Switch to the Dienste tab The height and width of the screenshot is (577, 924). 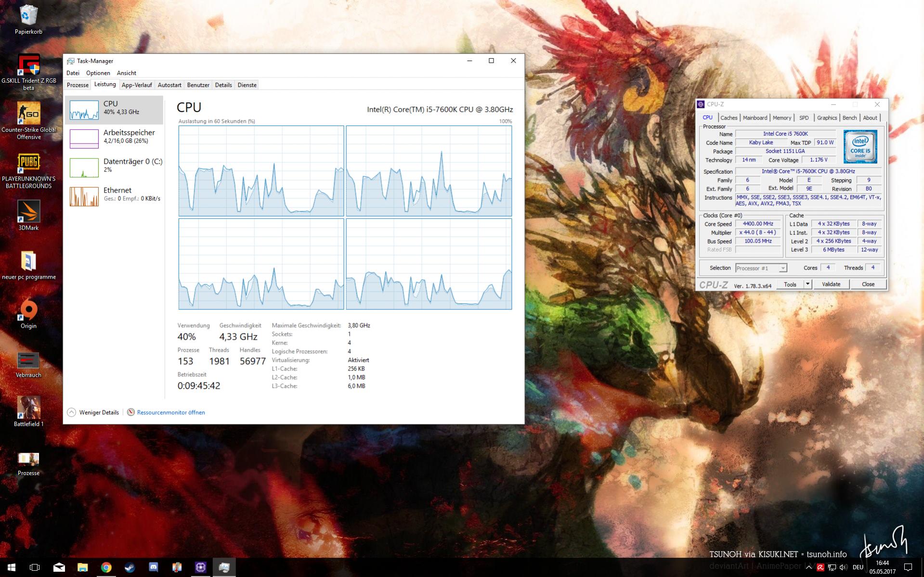247,85
